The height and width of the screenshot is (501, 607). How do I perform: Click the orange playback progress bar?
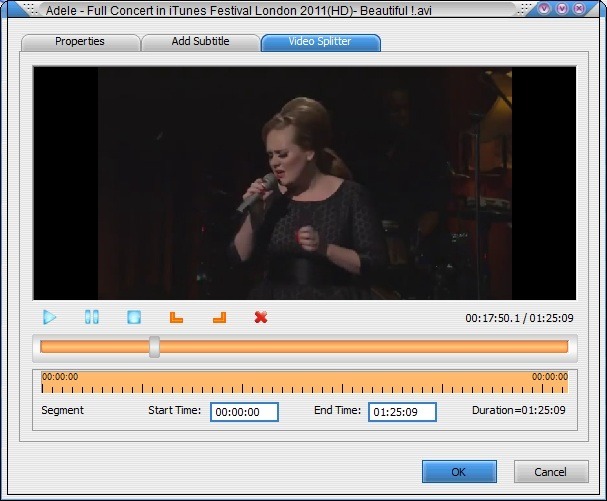[304, 347]
